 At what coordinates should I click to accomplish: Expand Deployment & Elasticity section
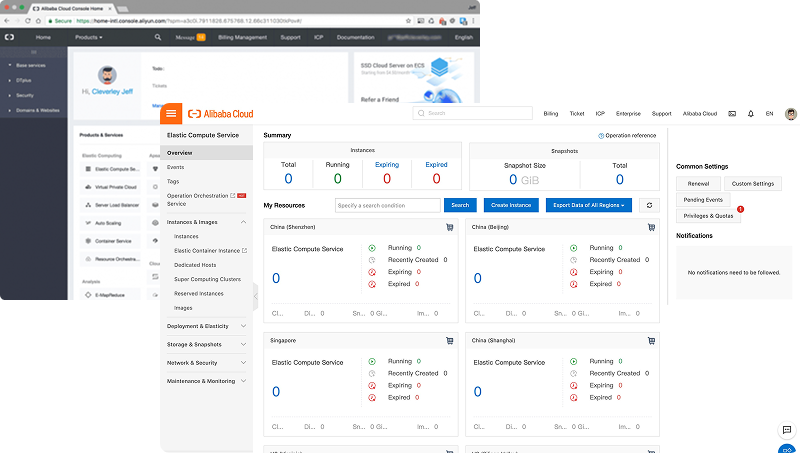243,326
